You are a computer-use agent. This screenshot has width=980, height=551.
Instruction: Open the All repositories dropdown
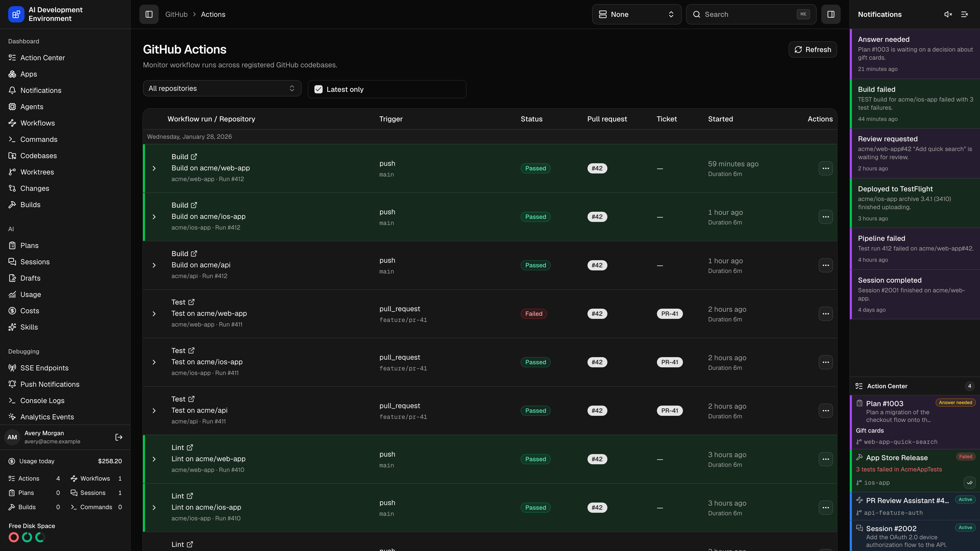pos(222,88)
